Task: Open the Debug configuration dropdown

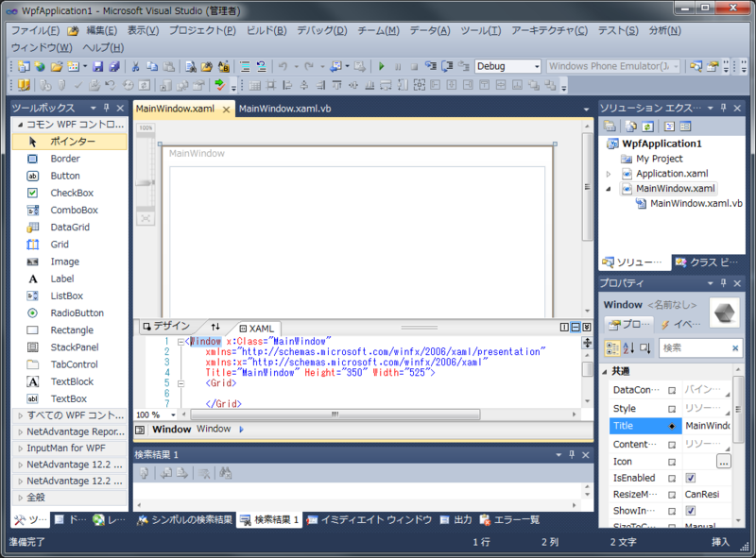Action: (x=537, y=66)
